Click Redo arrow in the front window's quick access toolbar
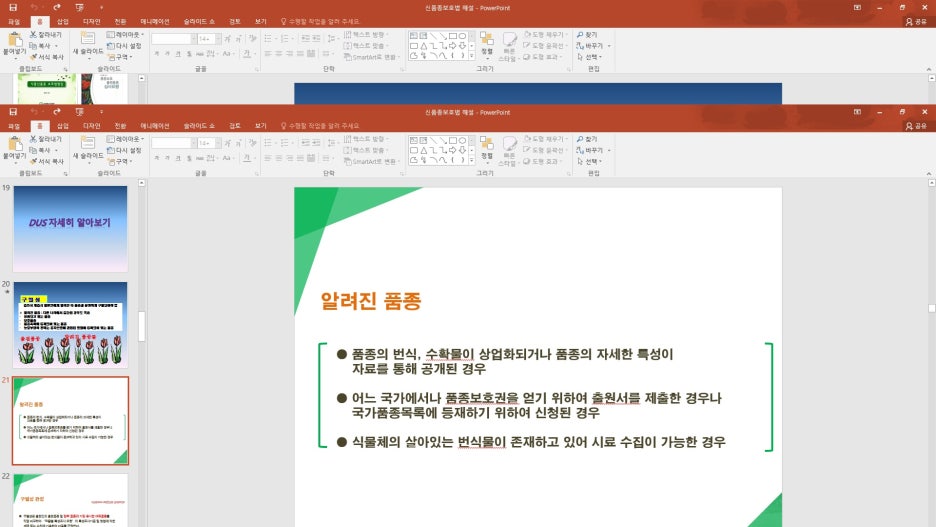The width and height of the screenshot is (936, 527). 57,112
